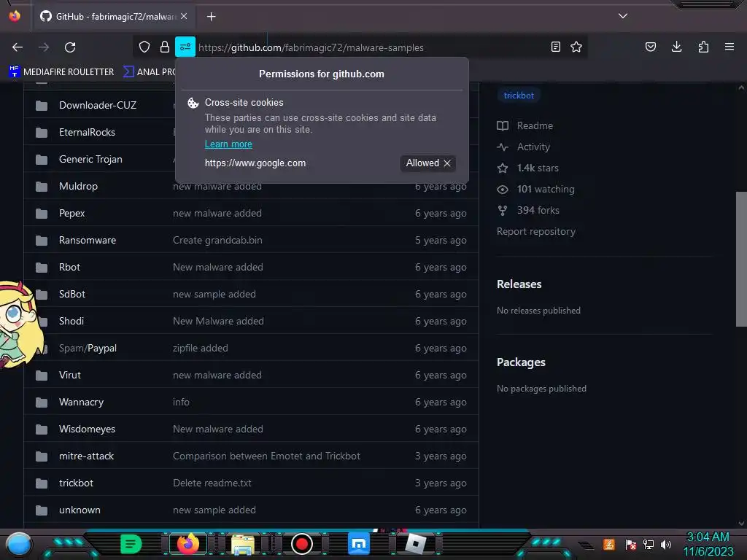Switch to Firefox in the taskbar
The height and width of the screenshot is (560, 747).
187,544
